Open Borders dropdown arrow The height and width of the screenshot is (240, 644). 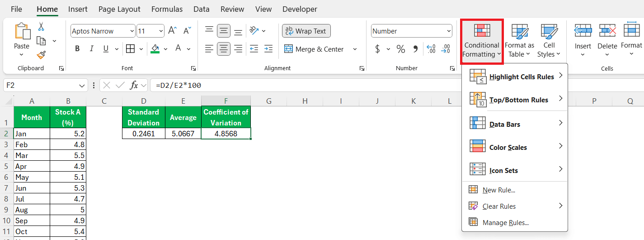pyautogui.click(x=141, y=49)
